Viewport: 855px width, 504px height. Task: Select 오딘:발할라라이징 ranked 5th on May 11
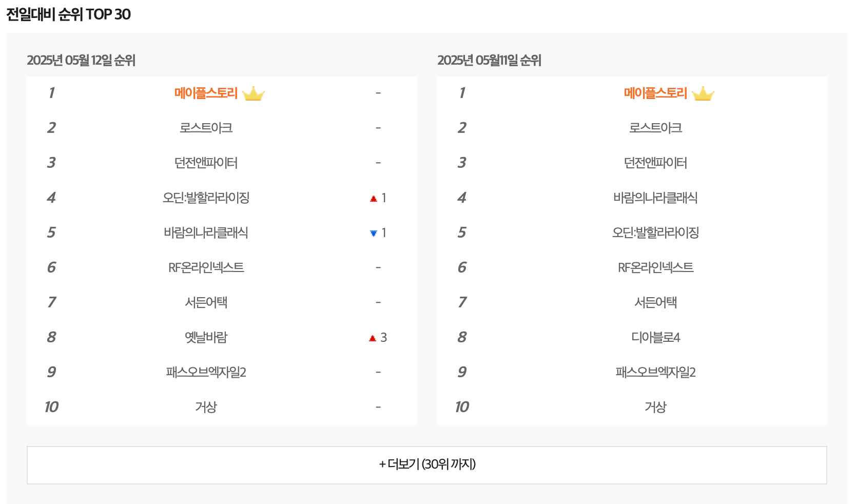[655, 232]
